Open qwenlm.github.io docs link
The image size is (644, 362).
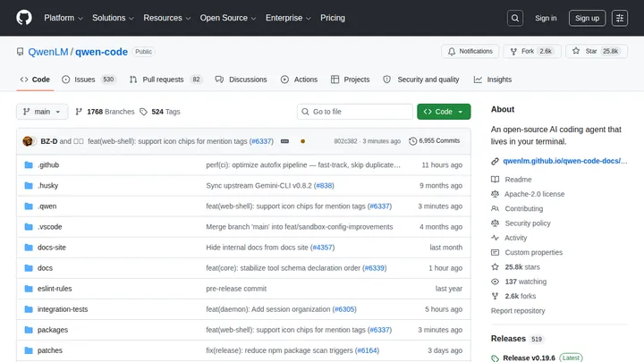(x=565, y=161)
